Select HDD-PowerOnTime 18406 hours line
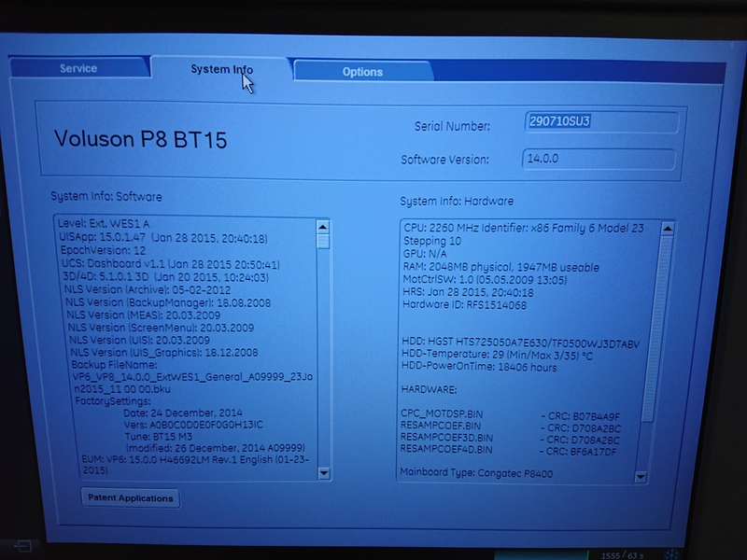Screen dimensions: 747x560 (479, 367)
